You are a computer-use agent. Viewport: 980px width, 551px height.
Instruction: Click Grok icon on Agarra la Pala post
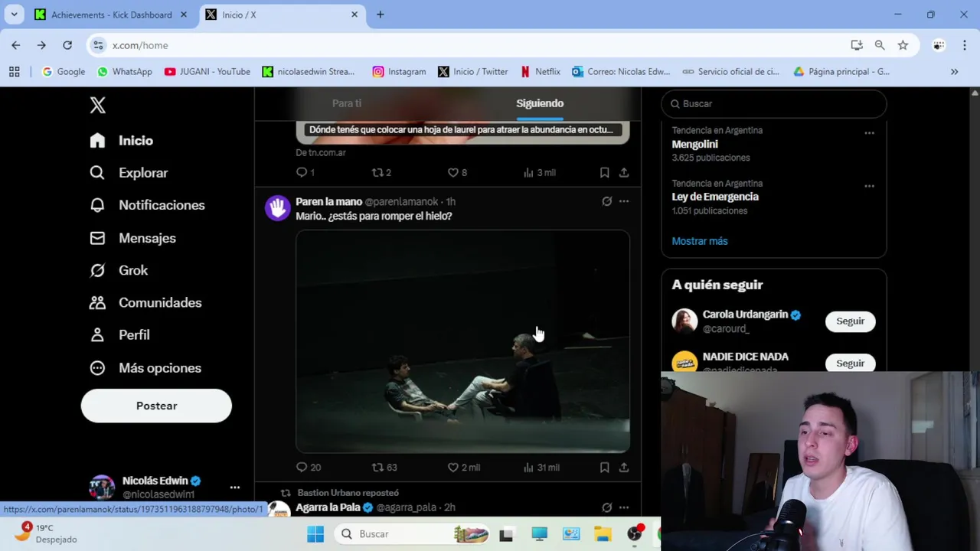pos(606,507)
